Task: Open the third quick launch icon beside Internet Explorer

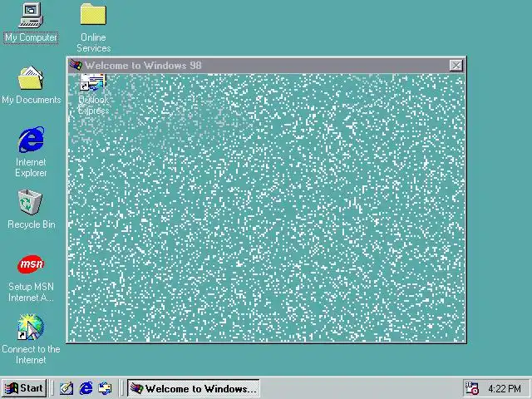Action: pyautogui.click(x=105, y=388)
